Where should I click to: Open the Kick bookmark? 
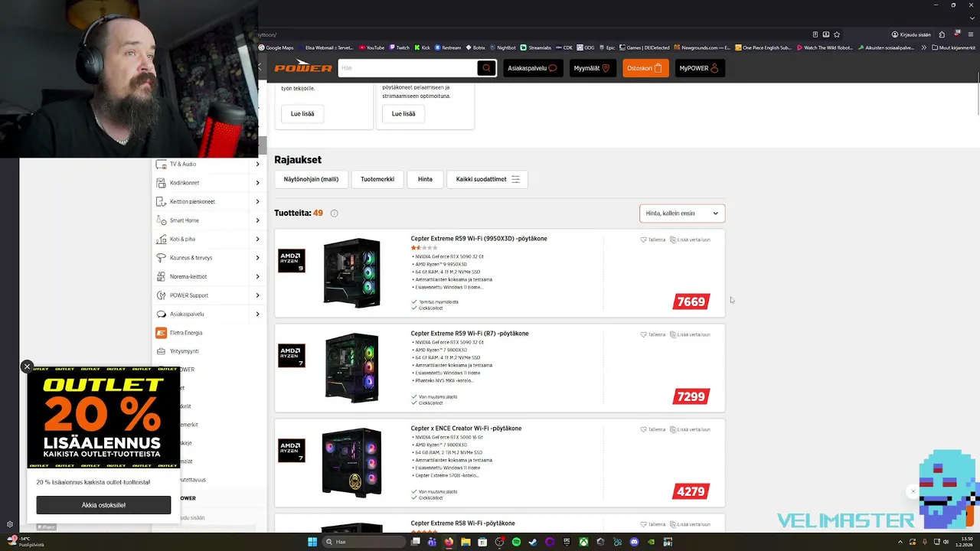click(x=423, y=47)
